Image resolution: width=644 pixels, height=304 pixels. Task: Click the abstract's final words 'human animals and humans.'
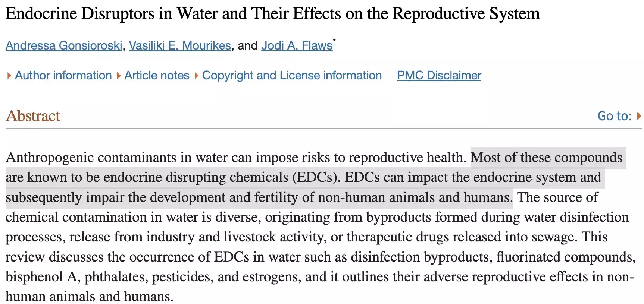pyautogui.click(x=90, y=297)
